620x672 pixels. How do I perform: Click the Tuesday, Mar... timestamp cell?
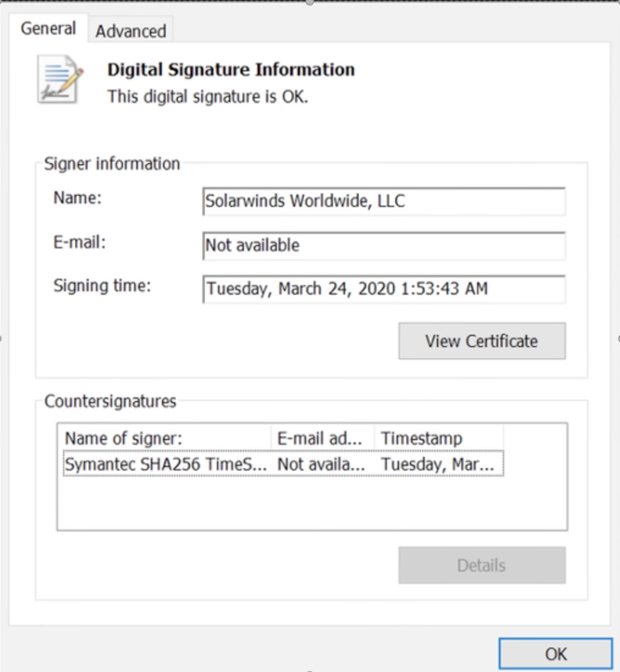437,464
